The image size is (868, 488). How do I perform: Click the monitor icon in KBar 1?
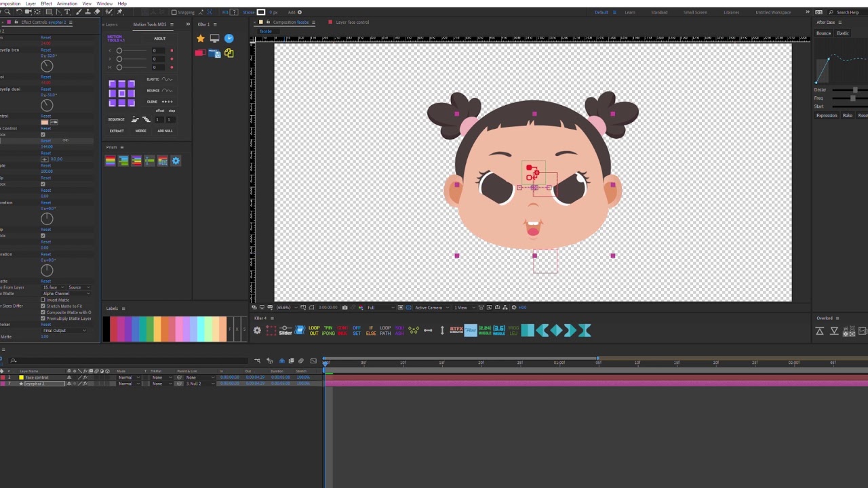(214, 39)
